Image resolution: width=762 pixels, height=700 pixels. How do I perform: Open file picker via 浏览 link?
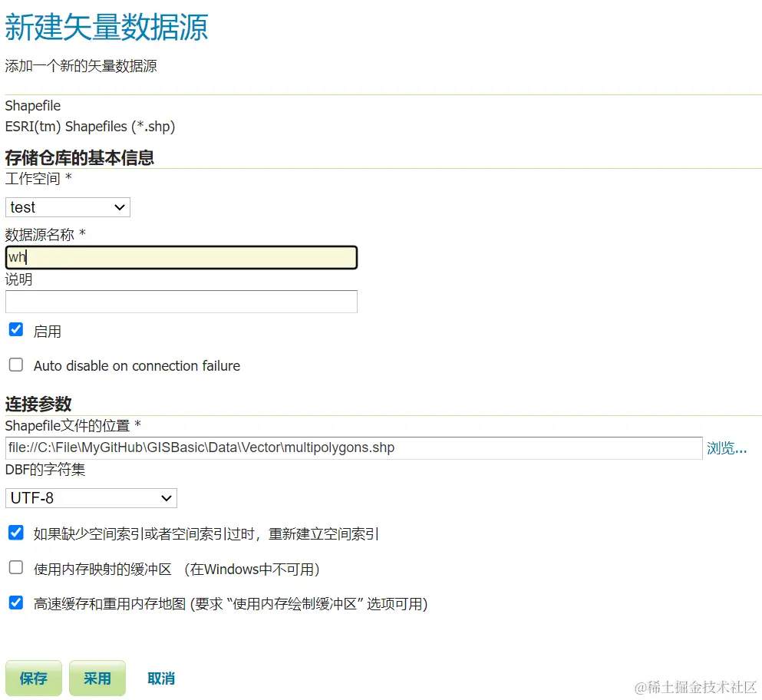726,448
